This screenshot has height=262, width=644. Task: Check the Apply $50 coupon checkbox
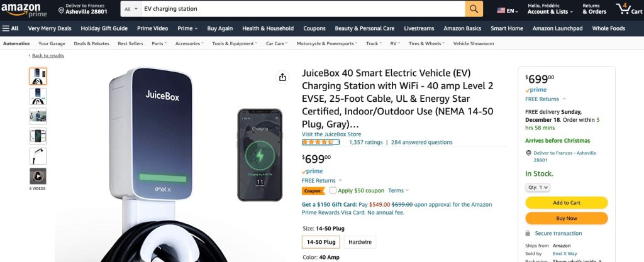333,190
